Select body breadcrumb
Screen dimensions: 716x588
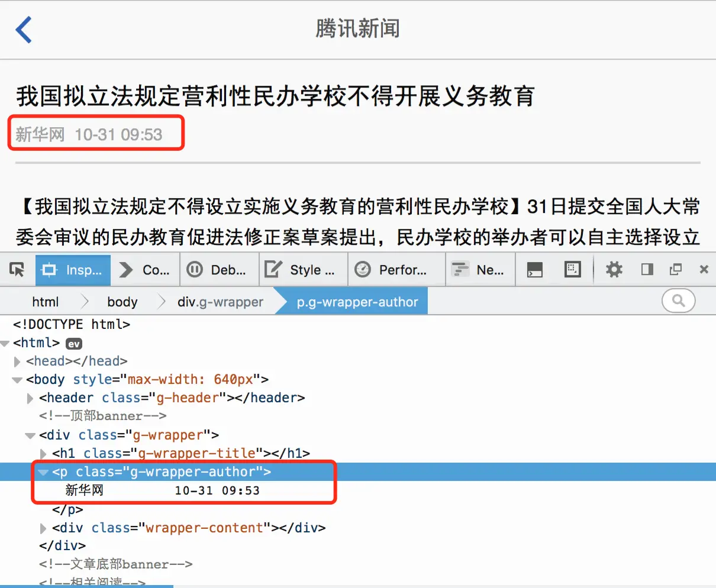(x=122, y=302)
